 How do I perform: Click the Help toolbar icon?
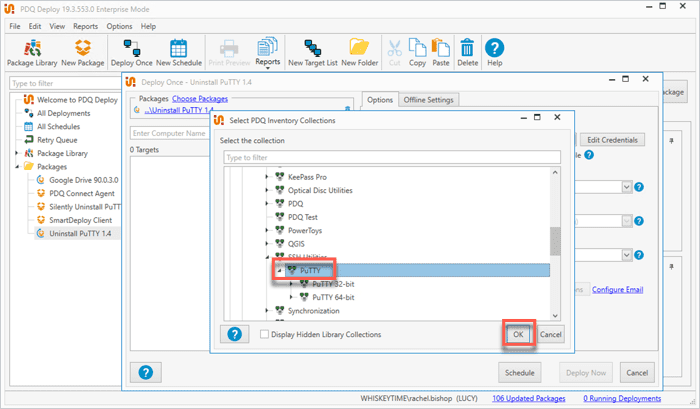tap(495, 53)
